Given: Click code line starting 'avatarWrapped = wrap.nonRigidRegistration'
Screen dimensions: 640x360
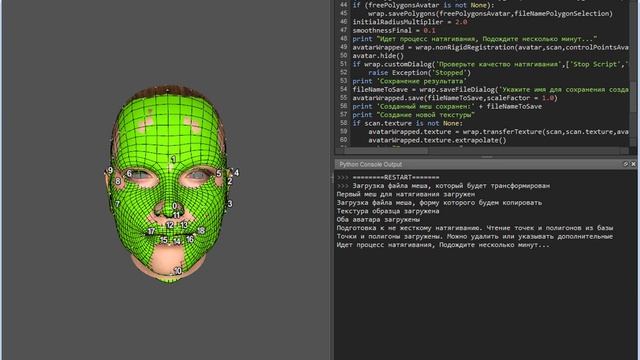Looking at the screenshot, I should (x=491, y=47).
